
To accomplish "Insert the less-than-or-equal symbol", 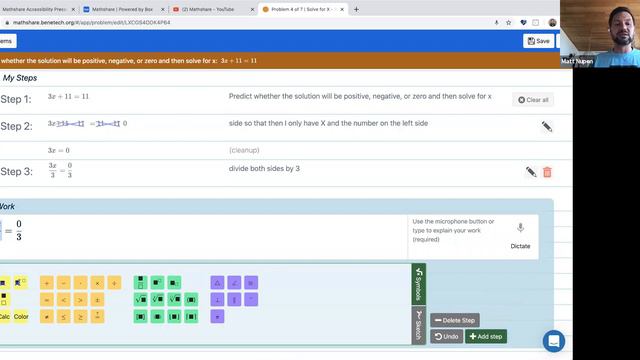I will pyautogui.click(x=64, y=316).
